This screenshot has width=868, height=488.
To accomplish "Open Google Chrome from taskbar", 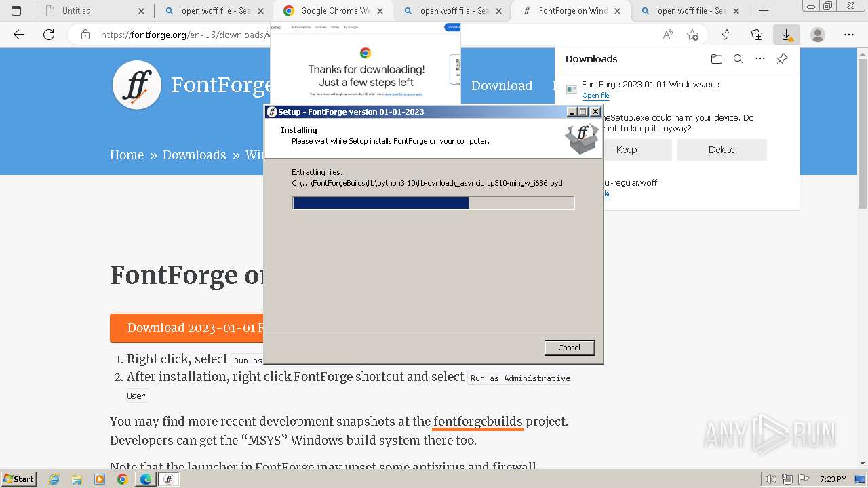I will (123, 479).
